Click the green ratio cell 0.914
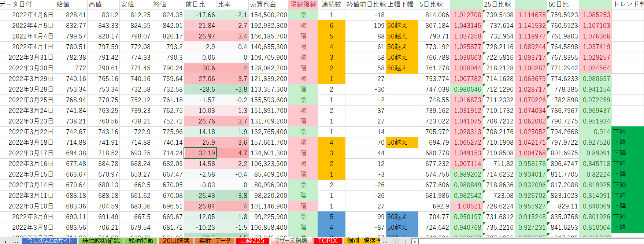The height and width of the screenshot is (244, 644). [x=595, y=132]
